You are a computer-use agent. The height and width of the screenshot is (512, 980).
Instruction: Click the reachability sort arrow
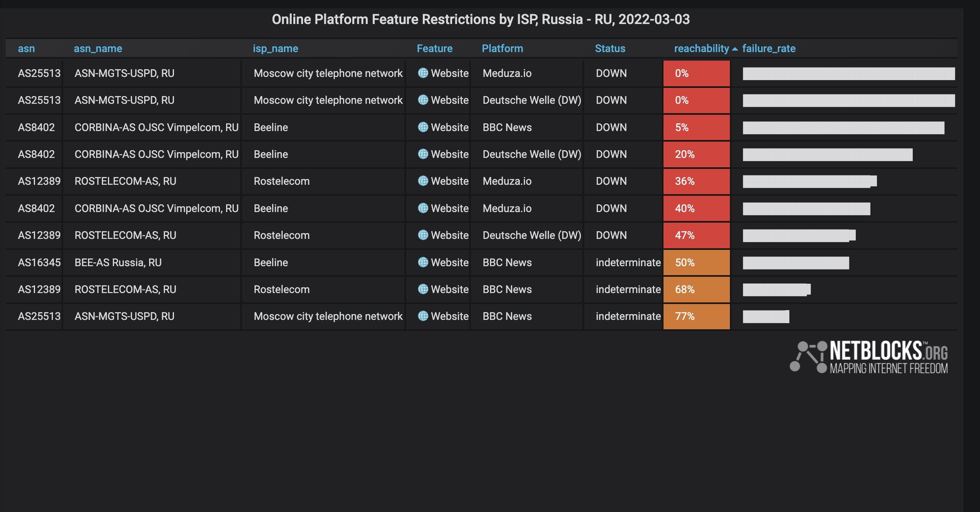point(735,49)
